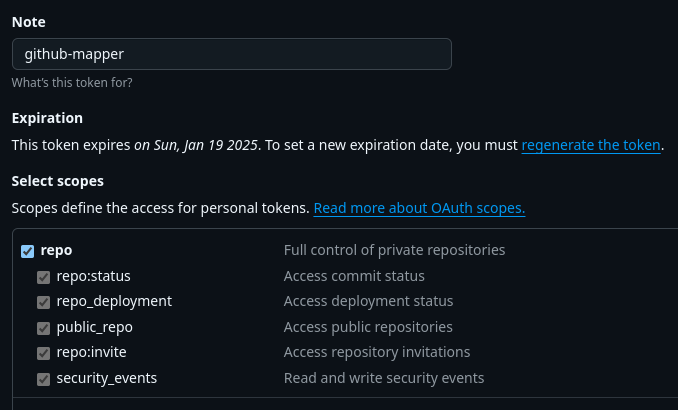Screen dimensions: 678x410
Task: Toggle the repo scope checkbox
Action: pos(28,251)
